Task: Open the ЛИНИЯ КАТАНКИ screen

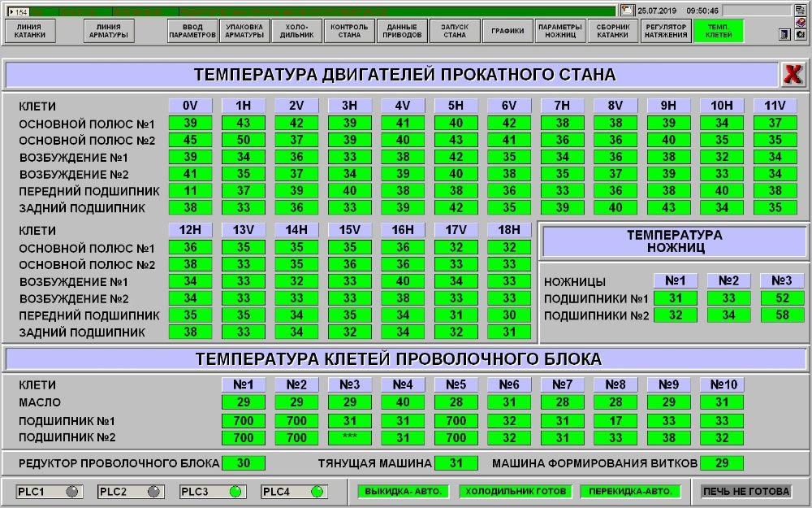Action: coord(29,31)
